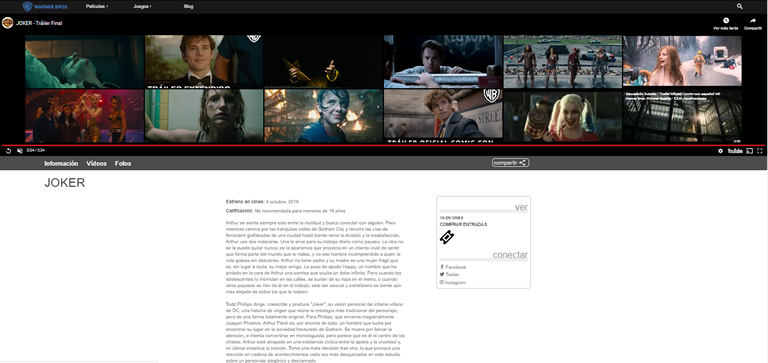768x363 pixels.
Task: Unmute the video with the speaker icon
Action: pos(20,151)
